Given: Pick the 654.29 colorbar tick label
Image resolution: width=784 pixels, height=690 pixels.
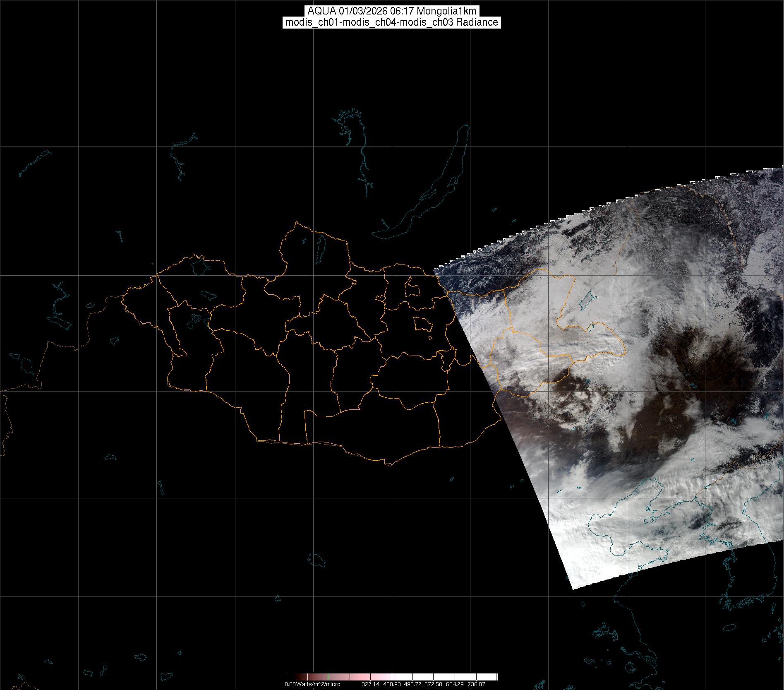Looking at the screenshot, I should point(455,684).
